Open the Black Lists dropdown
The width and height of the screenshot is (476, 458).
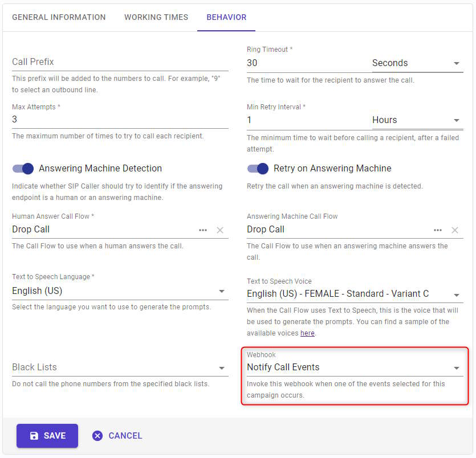(x=120, y=367)
